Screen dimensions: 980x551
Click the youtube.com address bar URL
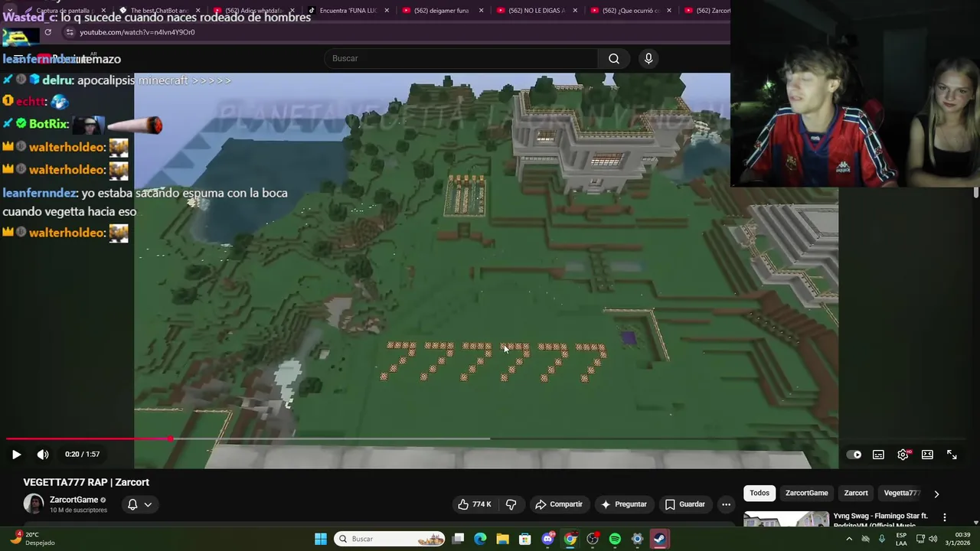(137, 32)
